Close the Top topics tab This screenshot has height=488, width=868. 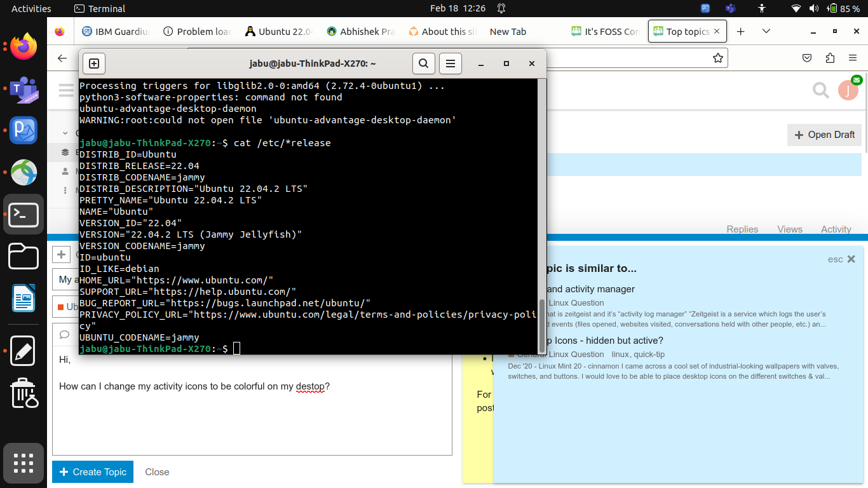tap(717, 31)
